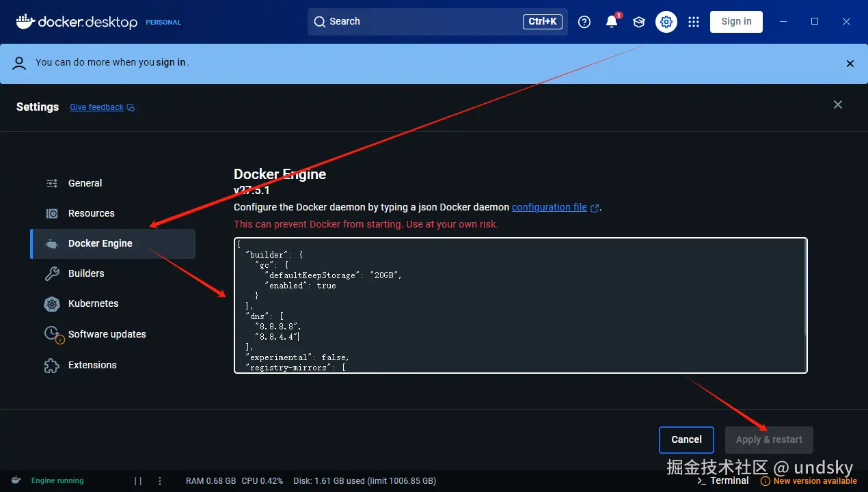Click the Engine running status text
This screenshot has width=868, height=492.
coord(57,480)
